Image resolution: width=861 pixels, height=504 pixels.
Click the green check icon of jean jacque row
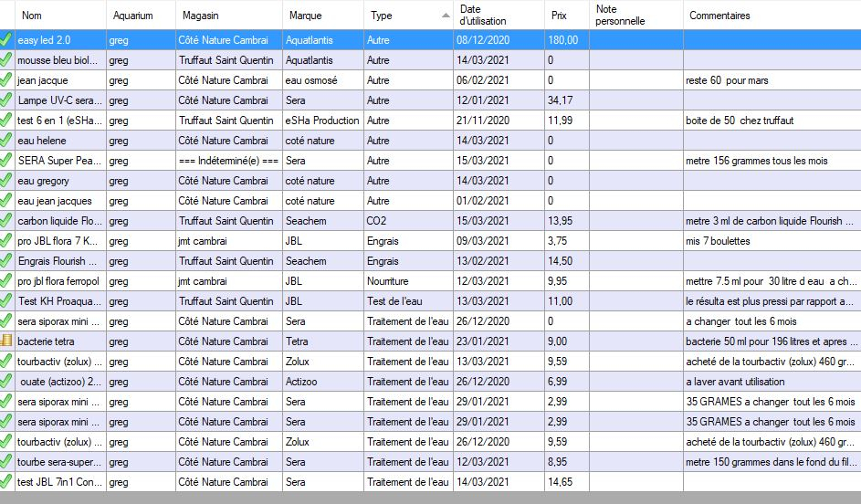click(6, 79)
